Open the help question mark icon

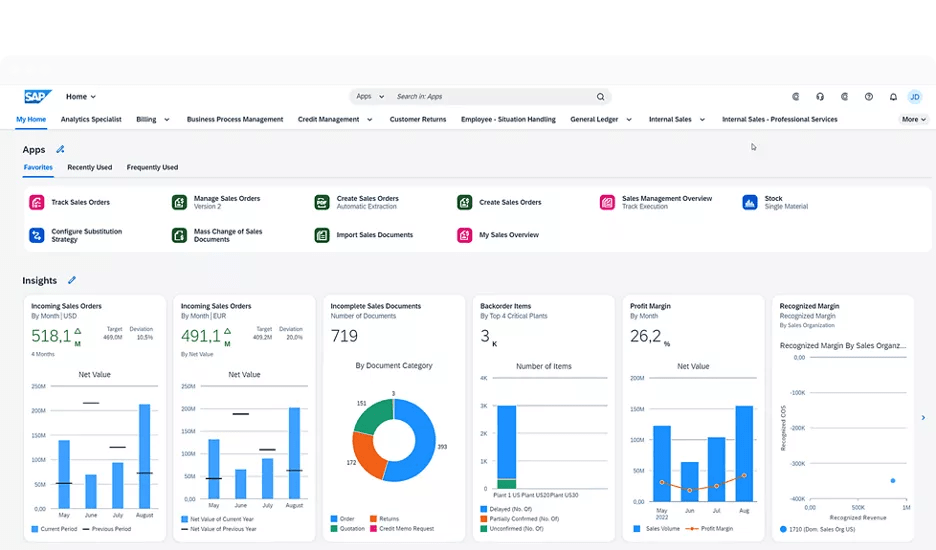coord(868,97)
